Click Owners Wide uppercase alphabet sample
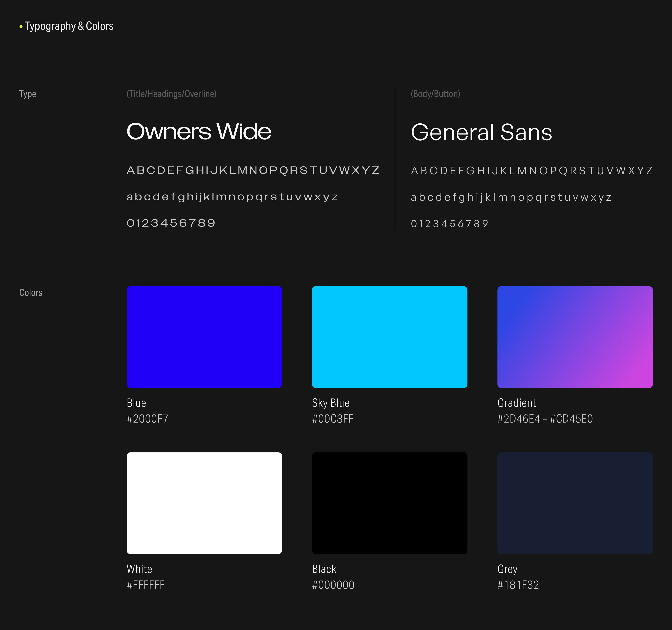The width and height of the screenshot is (672, 630). (x=253, y=170)
